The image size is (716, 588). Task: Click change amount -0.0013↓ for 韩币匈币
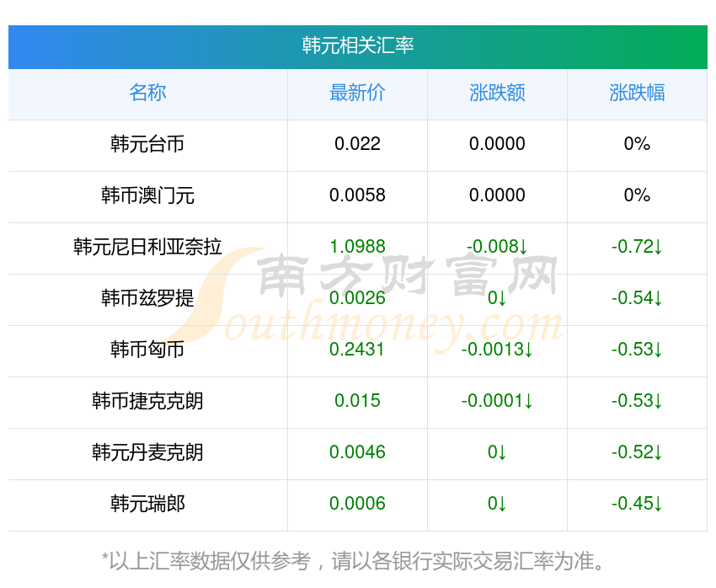click(497, 350)
